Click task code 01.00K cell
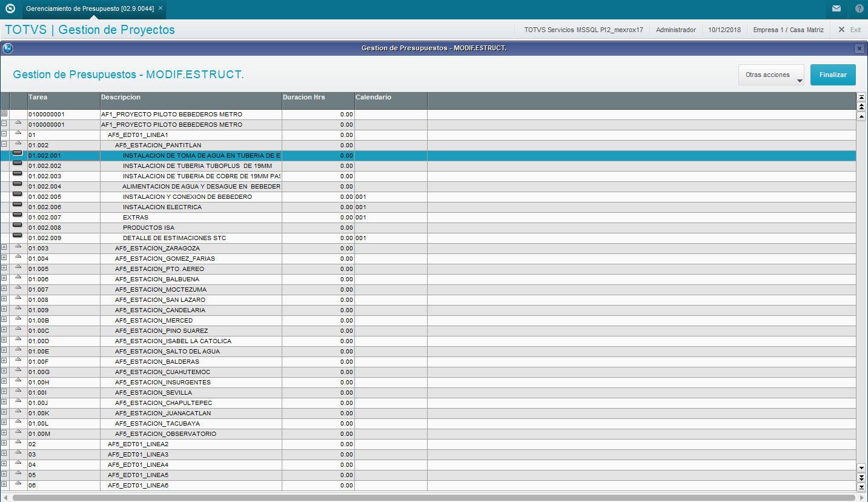This screenshot has height=502, width=868. (x=64, y=413)
